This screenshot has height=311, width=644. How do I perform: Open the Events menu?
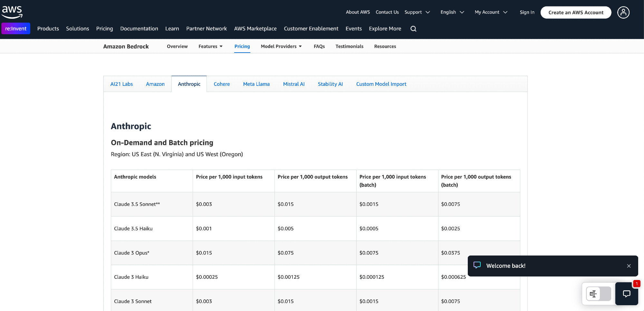click(353, 29)
